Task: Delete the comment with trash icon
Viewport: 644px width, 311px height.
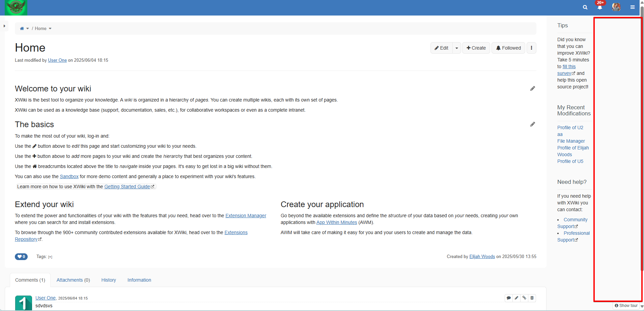Action: (x=532, y=298)
